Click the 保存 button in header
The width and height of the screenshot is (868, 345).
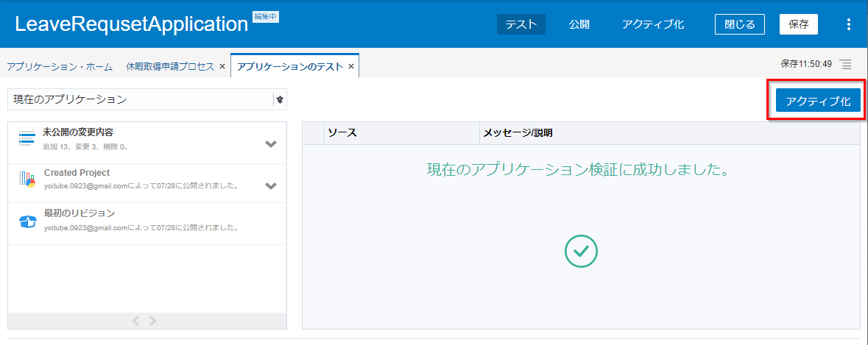pos(799,24)
